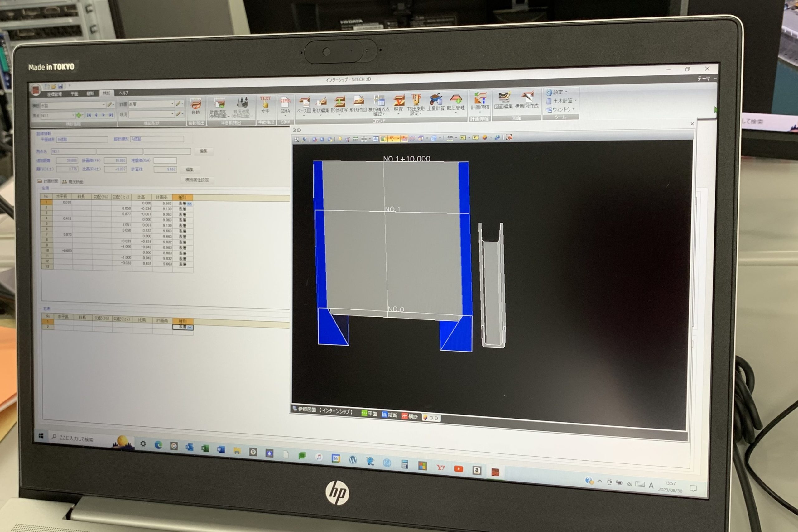Switch to the 現況断面 tab
This screenshot has height=532, width=798.
73,182
